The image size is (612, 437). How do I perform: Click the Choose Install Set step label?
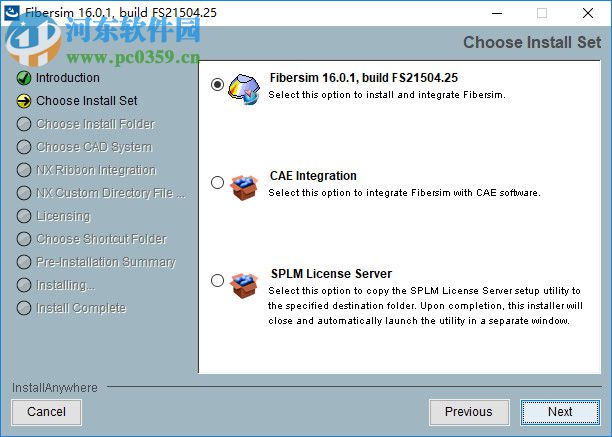click(87, 101)
